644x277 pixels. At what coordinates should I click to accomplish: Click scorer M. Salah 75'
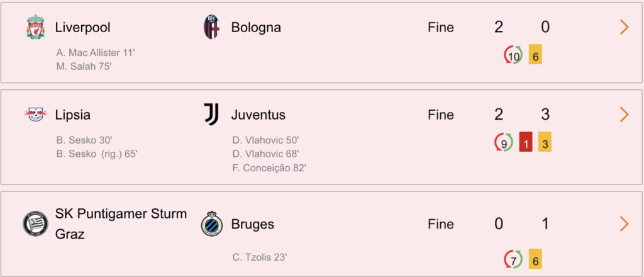point(84,66)
